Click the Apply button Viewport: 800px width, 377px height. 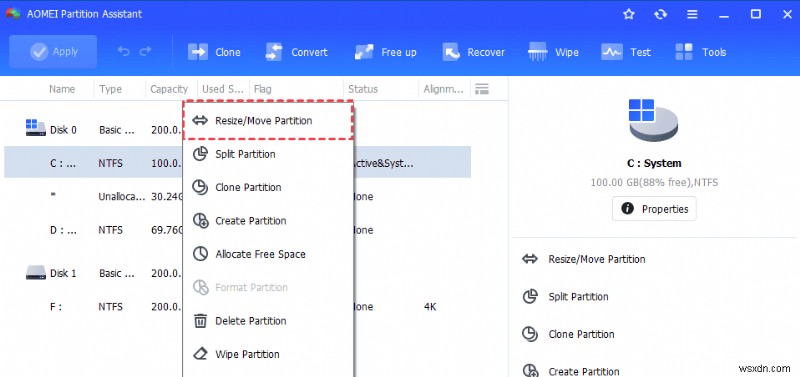pos(53,52)
